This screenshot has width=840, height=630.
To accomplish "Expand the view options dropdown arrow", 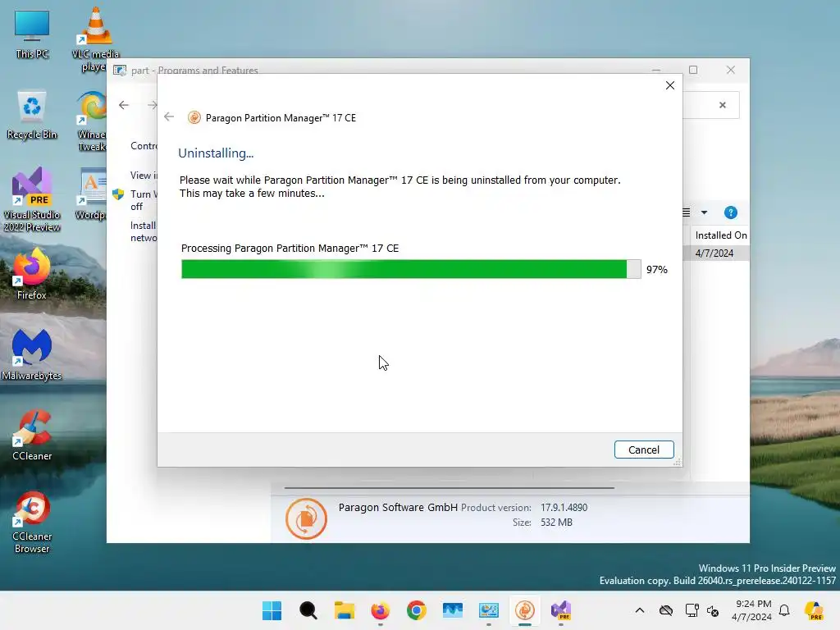I will point(704,212).
